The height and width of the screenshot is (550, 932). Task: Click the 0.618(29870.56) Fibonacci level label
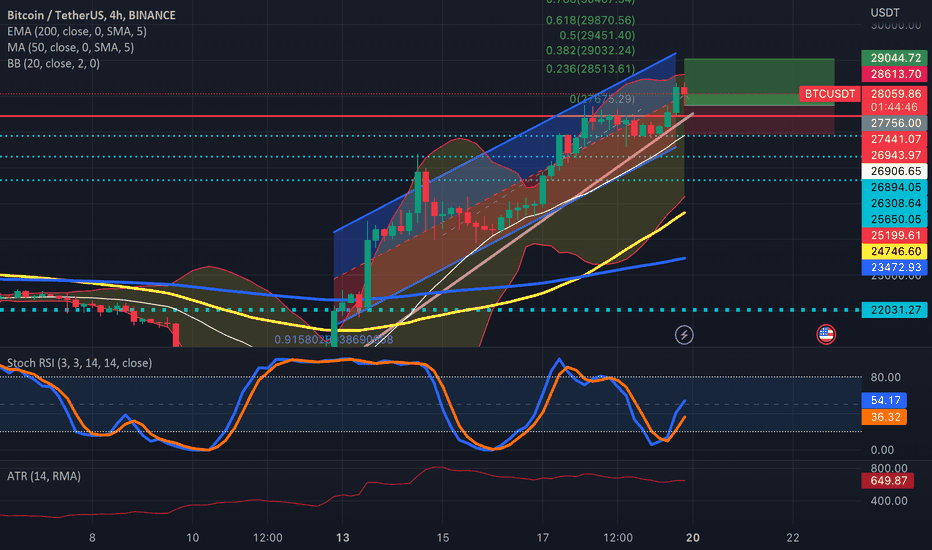pos(590,20)
